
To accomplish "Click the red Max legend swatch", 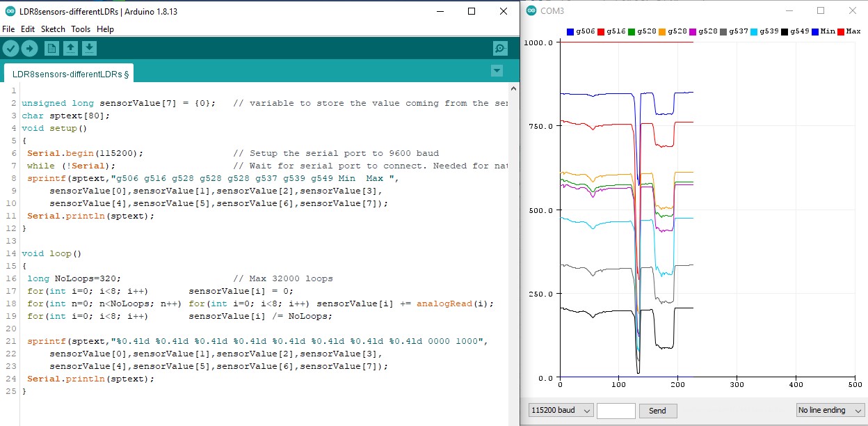I will (x=841, y=31).
